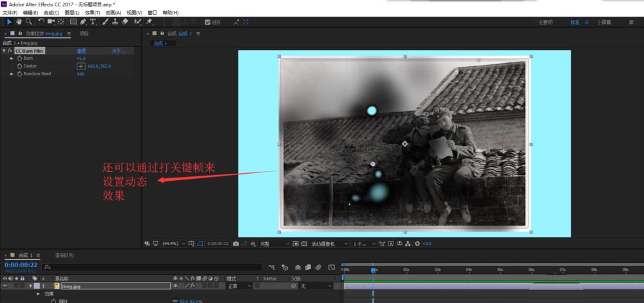The image size is (644, 303).
Task: Click the draft 3D icon in timeline
Action: coord(285,268)
